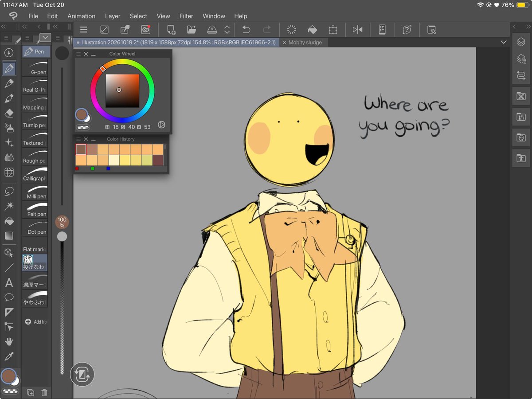Screen dimensions: 532x399
Task: Choose the Balloon tool
Action: (9, 297)
